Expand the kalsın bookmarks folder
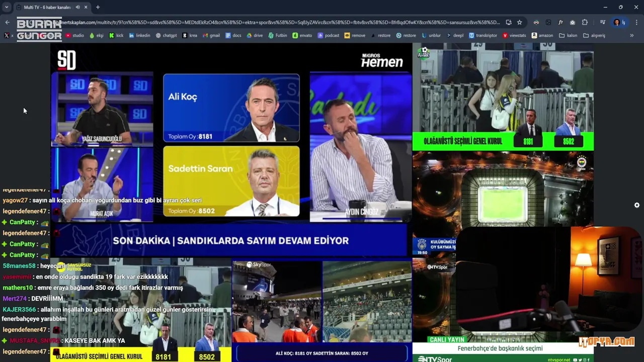 click(x=568, y=36)
